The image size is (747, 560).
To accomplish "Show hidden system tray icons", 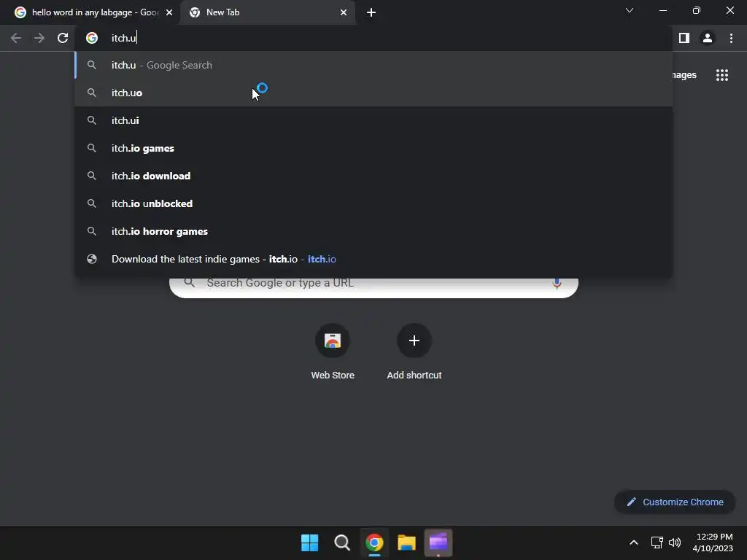I will 634,542.
